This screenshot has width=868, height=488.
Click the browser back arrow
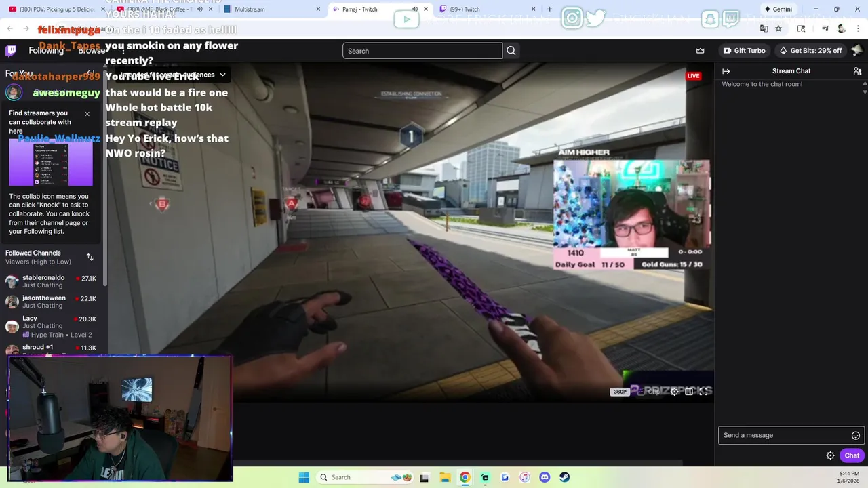click(x=10, y=28)
